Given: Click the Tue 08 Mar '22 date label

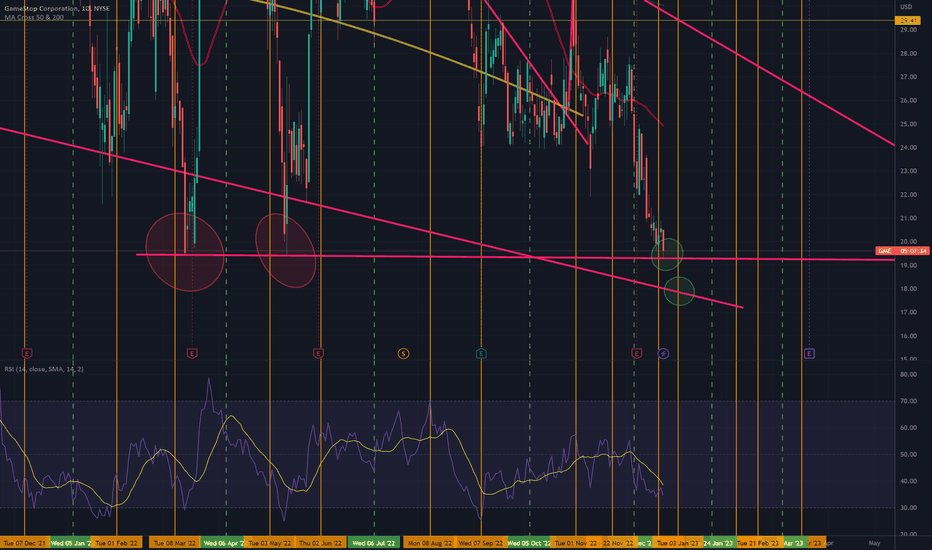Looking at the screenshot, I should tap(175, 543).
